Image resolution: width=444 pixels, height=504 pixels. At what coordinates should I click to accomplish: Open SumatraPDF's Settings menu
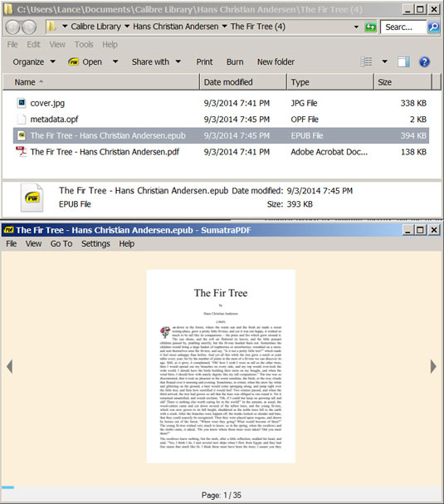(95, 243)
